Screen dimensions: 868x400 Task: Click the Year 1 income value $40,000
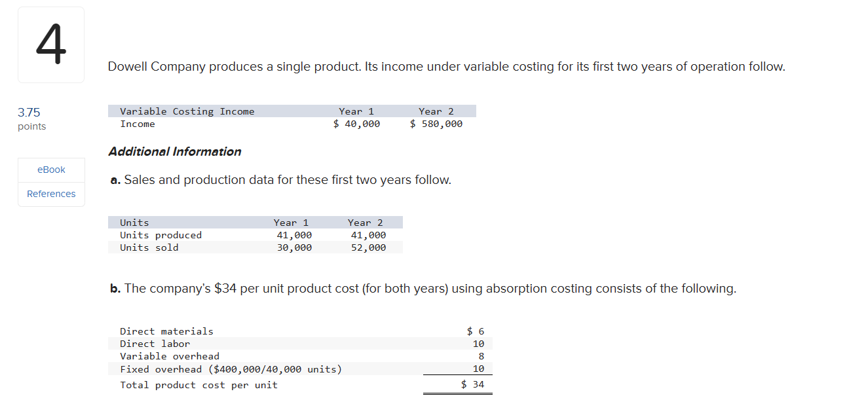coord(356,124)
